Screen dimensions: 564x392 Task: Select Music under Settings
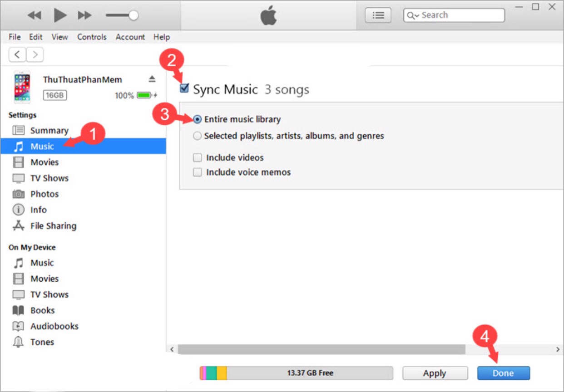tap(83, 147)
